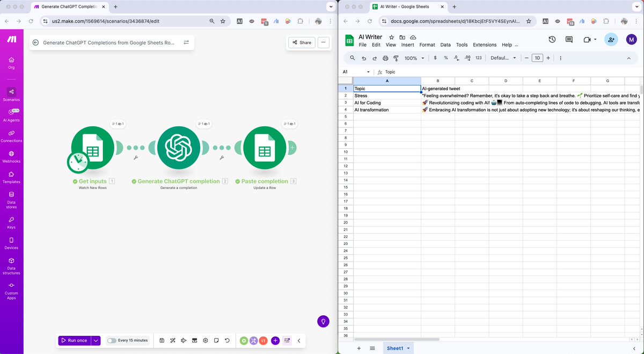Viewport: 644px width, 354px height.
Task: Add a note using the note icon
Action: coord(216,340)
